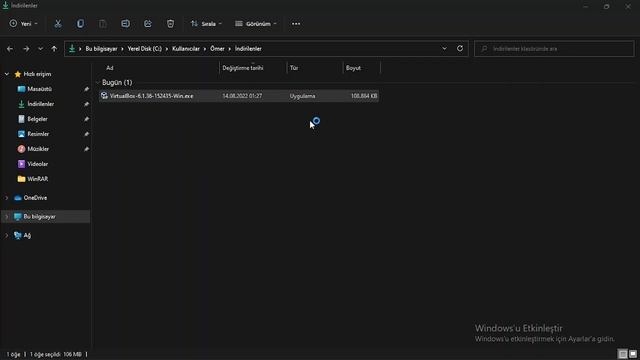The width and height of the screenshot is (640, 360).
Task: Open Belgeler in sidebar
Action: click(37, 119)
